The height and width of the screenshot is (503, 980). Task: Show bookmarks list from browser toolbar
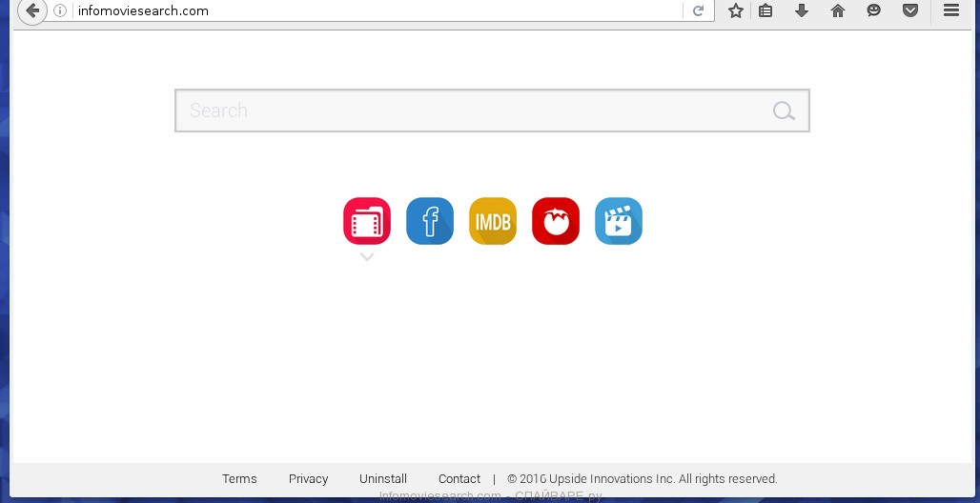pos(766,10)
